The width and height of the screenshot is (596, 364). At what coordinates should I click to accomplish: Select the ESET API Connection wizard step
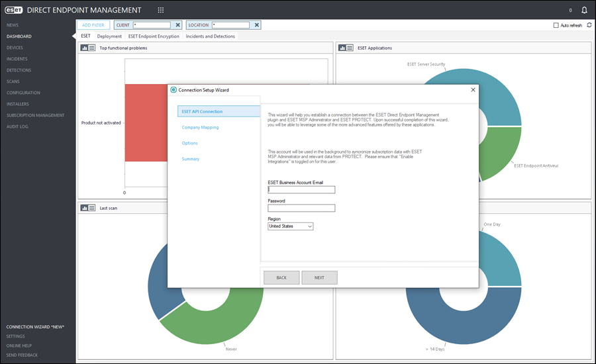coord(219,111)
